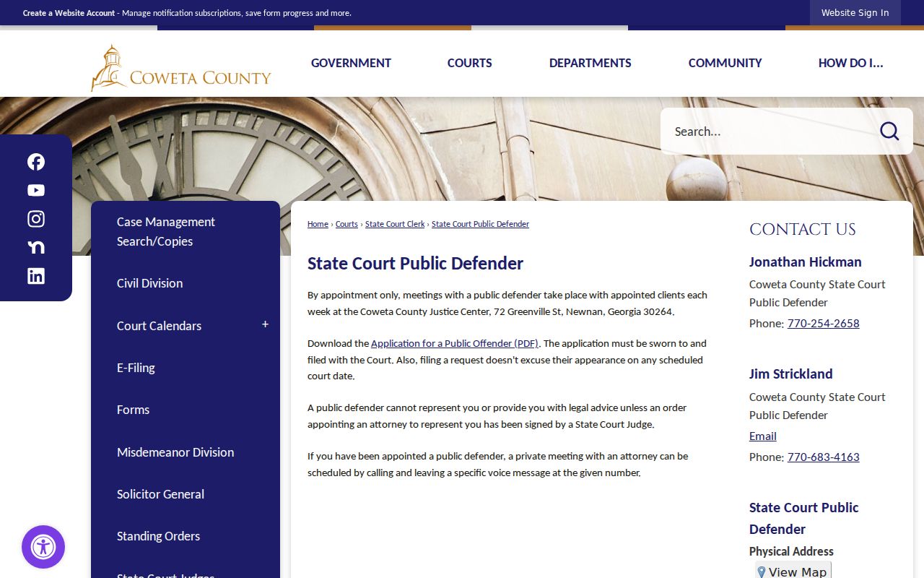Open the Instagram social icon

coord(36,219)
